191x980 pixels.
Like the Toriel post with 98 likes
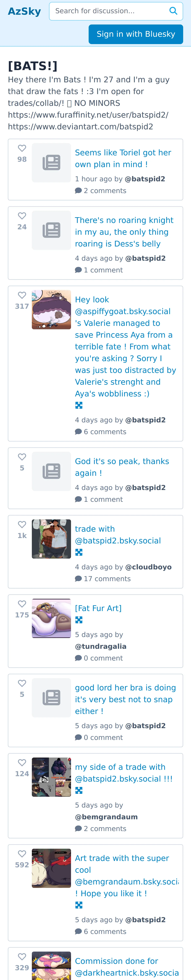coord(22,148)
